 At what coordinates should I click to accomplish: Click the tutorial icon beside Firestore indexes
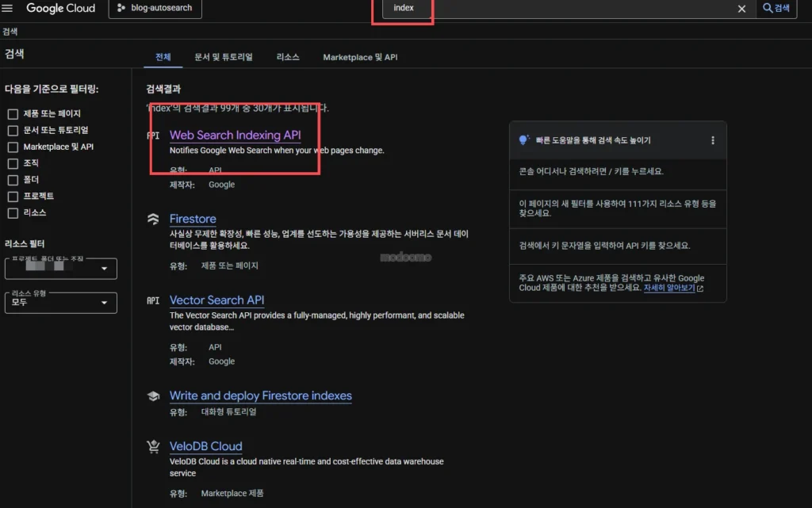[x=153, y=396]
